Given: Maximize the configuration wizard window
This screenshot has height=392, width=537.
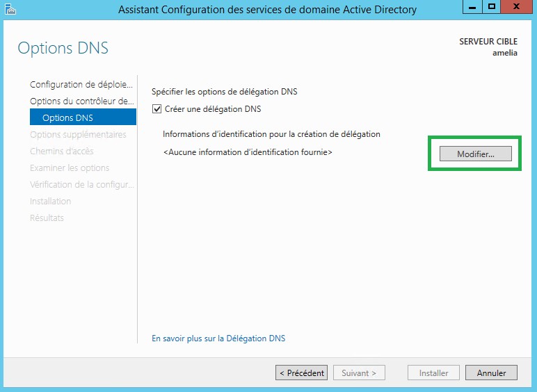Looking at the screenshot, I should 492,7.
